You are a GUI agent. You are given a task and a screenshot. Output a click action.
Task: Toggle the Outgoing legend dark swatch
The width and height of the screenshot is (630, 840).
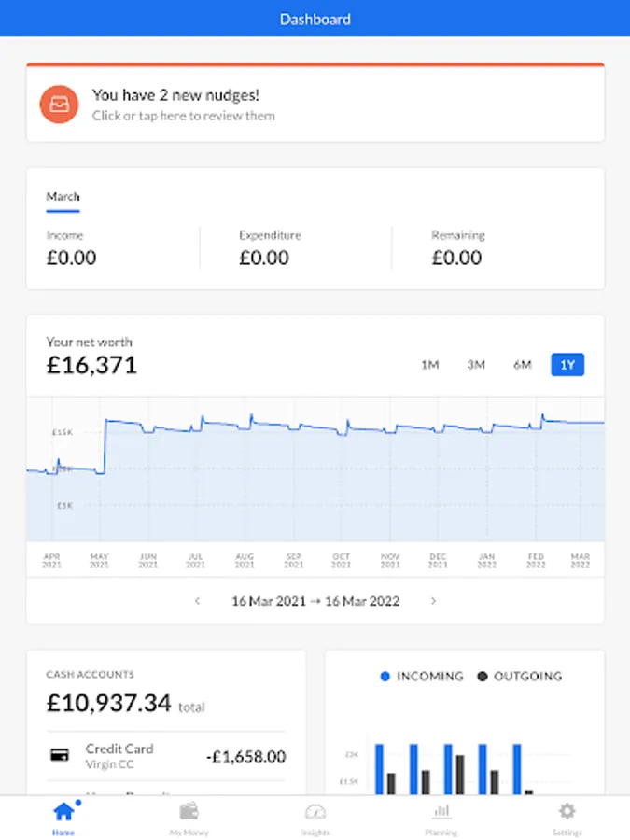click(483, 676)
